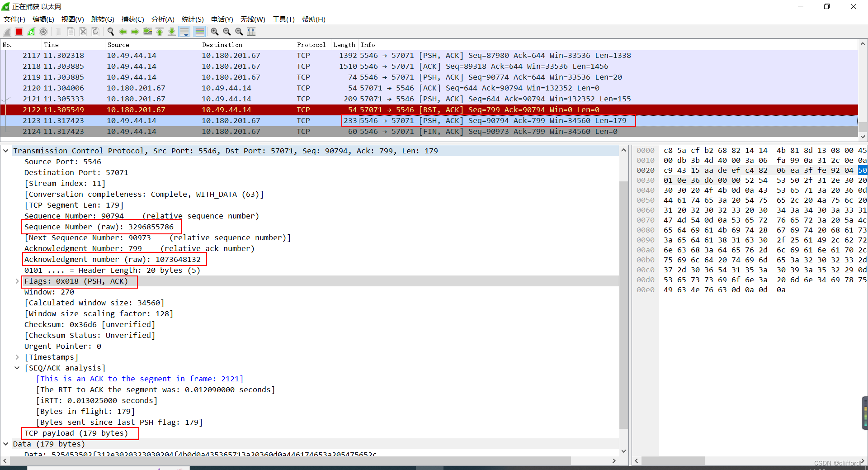The height and width of the screenshot is (470, 868).
Task: Select packet 2117 in the list
Action: pyautogui.click(x=429, y=55)
